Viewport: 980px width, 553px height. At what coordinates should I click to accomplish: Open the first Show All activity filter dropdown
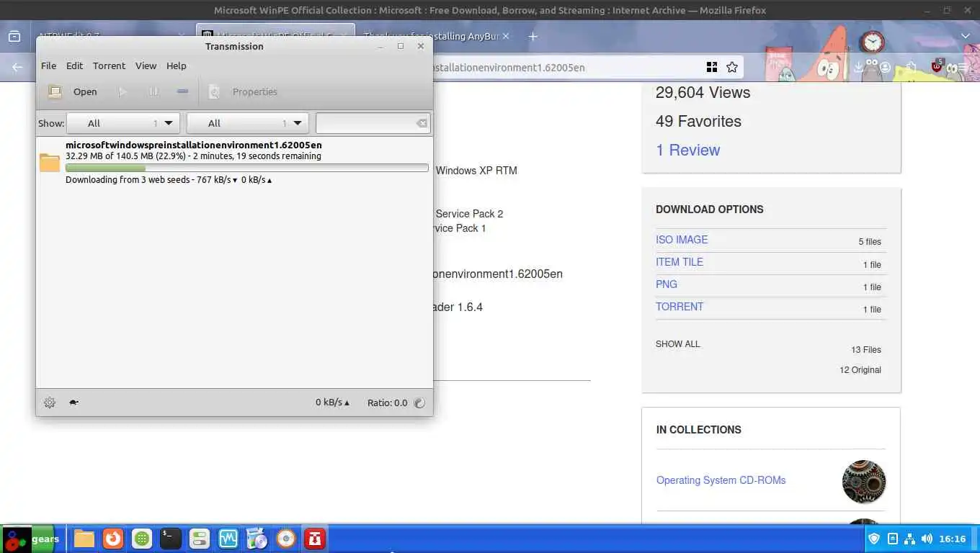pyautogui.click(x=122, y=123)
